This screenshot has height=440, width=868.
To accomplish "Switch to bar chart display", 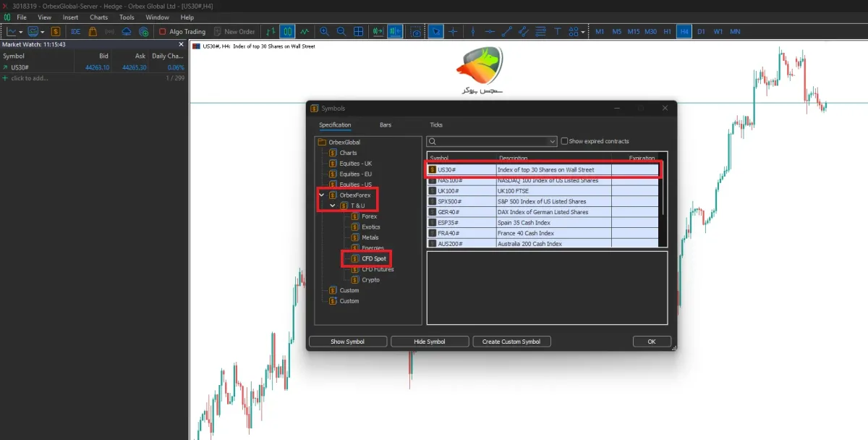I will point(271,32).
